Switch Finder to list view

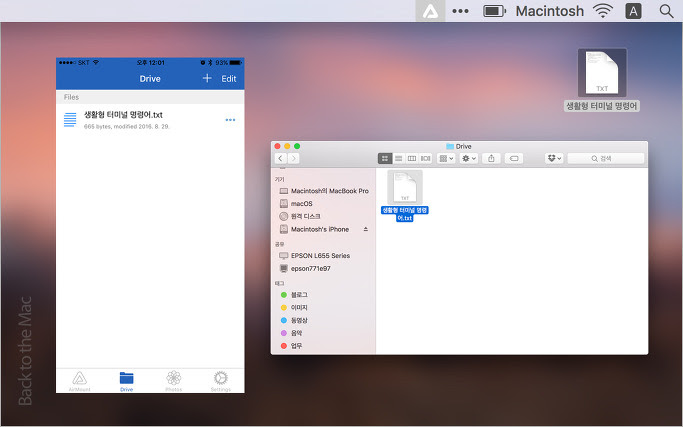pyautogui.click(x=398, y=159)
